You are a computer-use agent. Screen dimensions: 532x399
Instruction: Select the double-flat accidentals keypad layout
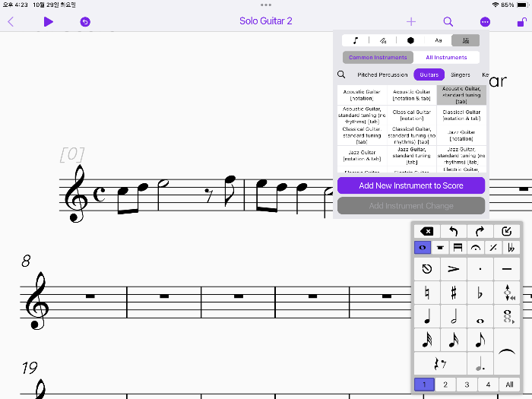click(x=511, y=248)
